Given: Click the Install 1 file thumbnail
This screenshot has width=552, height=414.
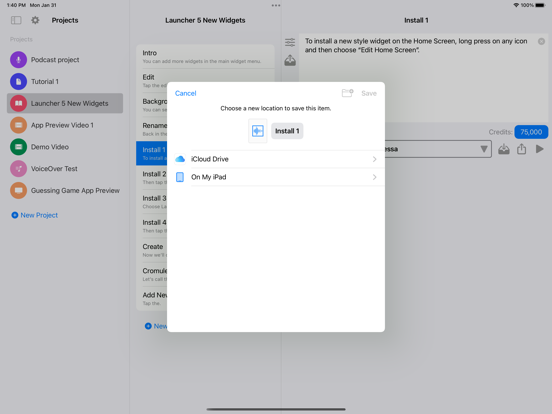Looking at the screenshot, I should click(258, 131).
